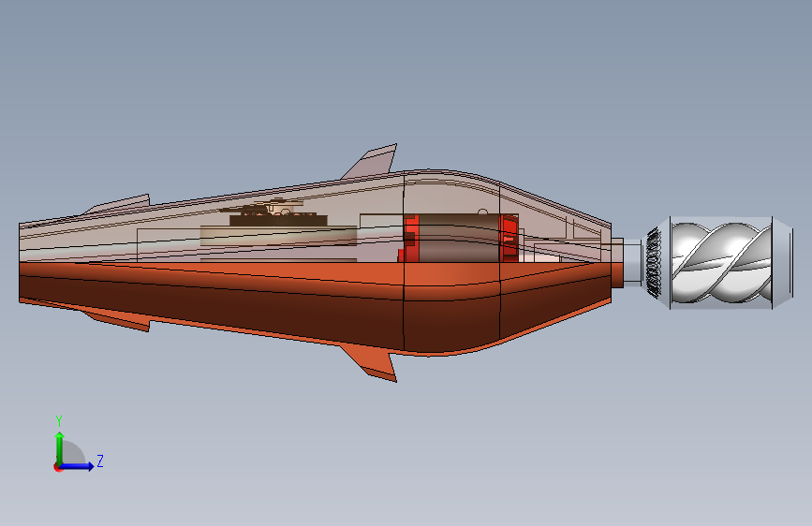Select the beige rectangular block under the circuit board
This screenshot has width=812, height=526.
[x=278, y=235]
